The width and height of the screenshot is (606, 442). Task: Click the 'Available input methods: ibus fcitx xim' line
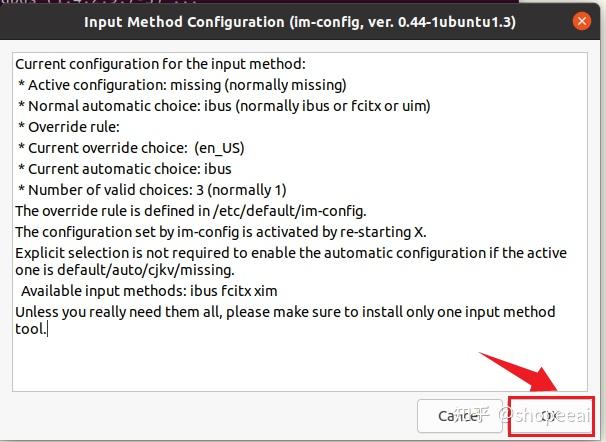pos(150,291)
